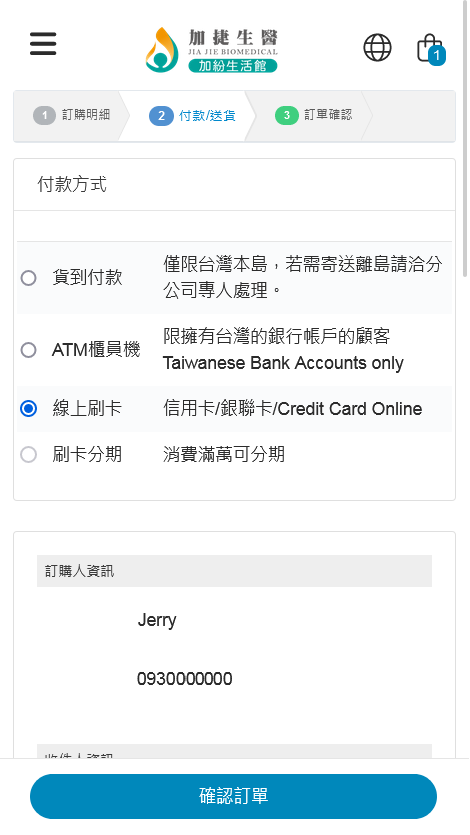Viewport: 470px width, 835px height.
Task: Select 貨到付款 cash on delivery option
Action: click(28, 277)
